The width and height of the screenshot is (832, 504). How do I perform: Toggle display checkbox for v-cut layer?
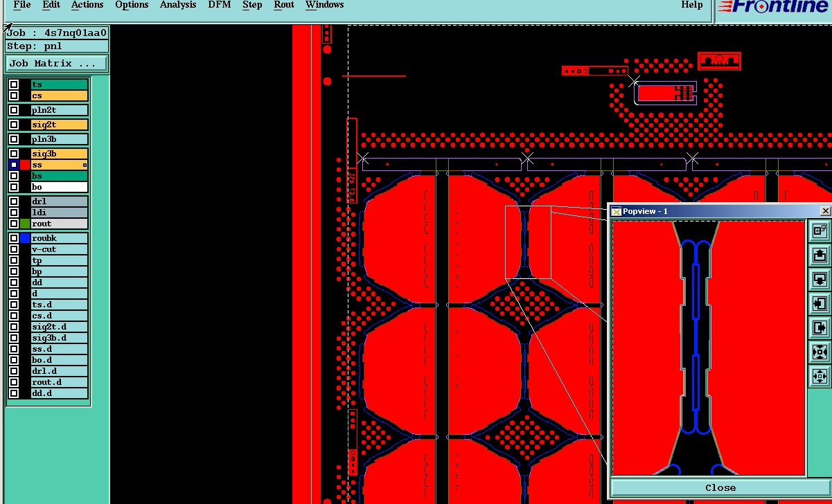pos(14,249)
